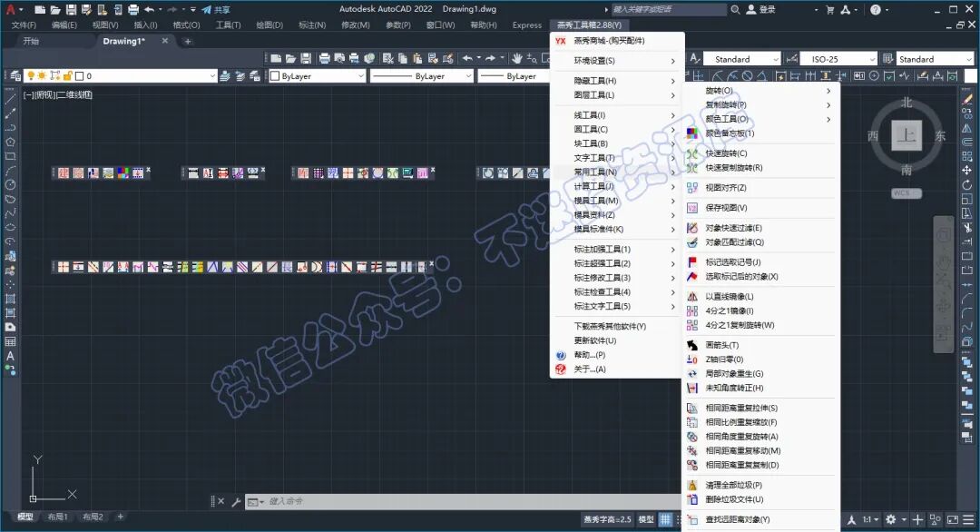Click 标记选取记号(J) flag entry

coord(760,262)
